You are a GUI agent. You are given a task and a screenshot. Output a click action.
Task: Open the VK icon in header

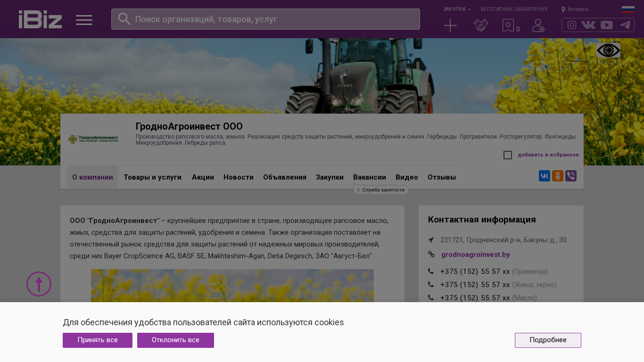[588, 25]
